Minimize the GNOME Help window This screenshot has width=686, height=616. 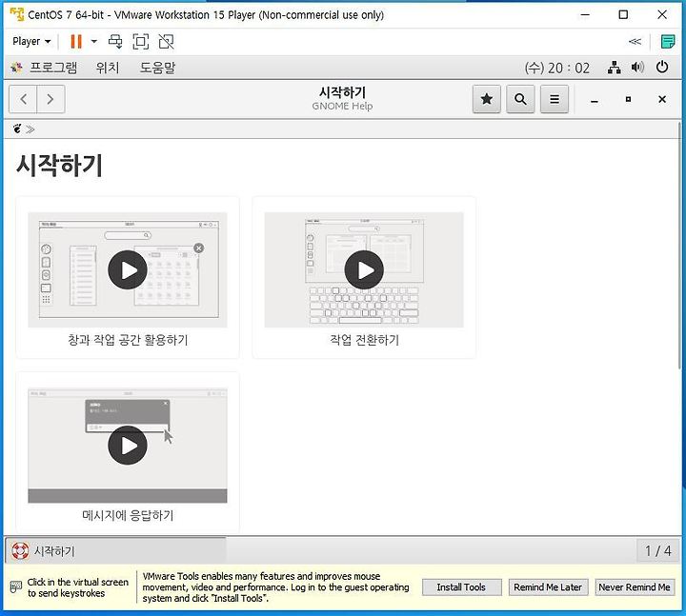pyautogui.click(x=595, y=100)
